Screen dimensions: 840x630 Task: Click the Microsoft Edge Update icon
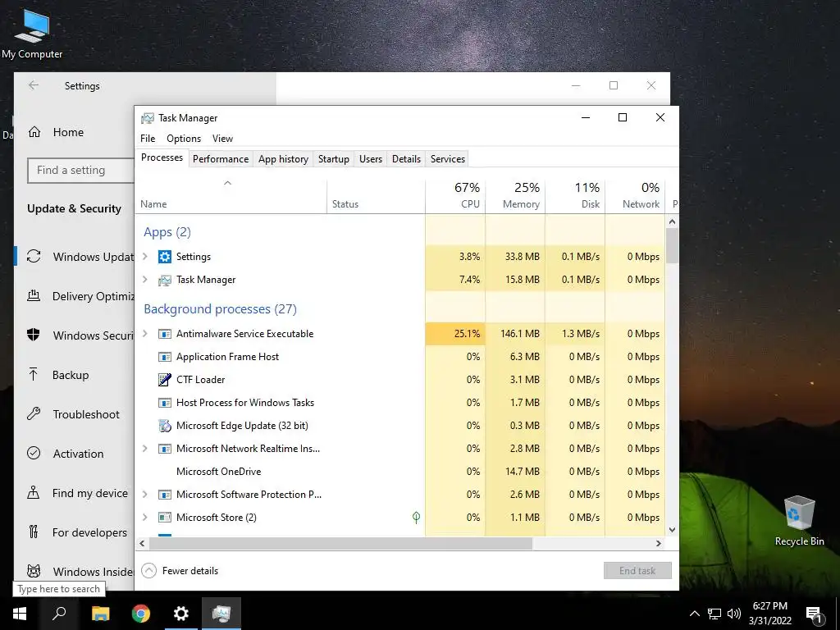(164, 426)
